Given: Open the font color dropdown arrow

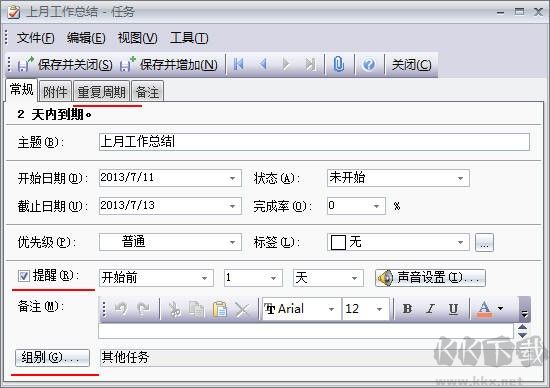Looking at the screenshot, I should 501,309.
